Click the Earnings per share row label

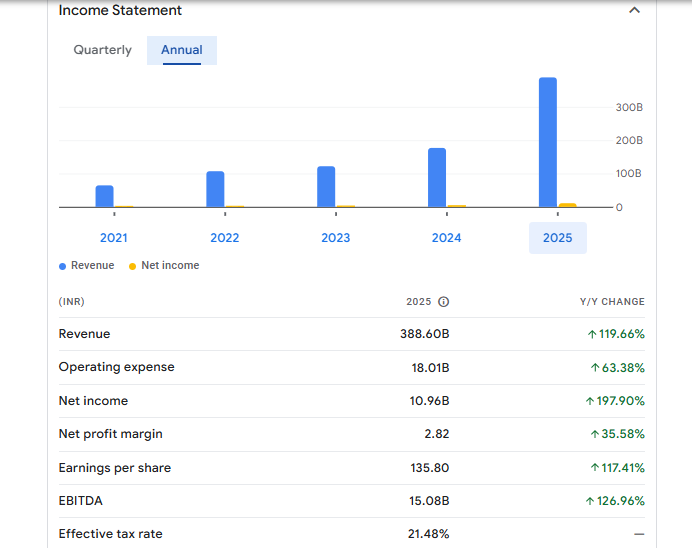pyautogui.click(x=114, y=468)
